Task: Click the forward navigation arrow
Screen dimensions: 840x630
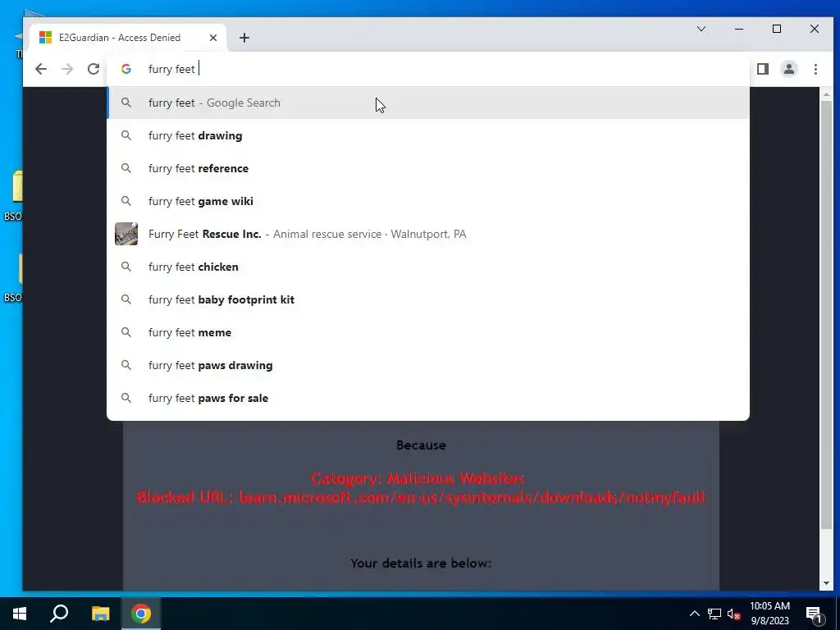Action: [x=67, y=69]
